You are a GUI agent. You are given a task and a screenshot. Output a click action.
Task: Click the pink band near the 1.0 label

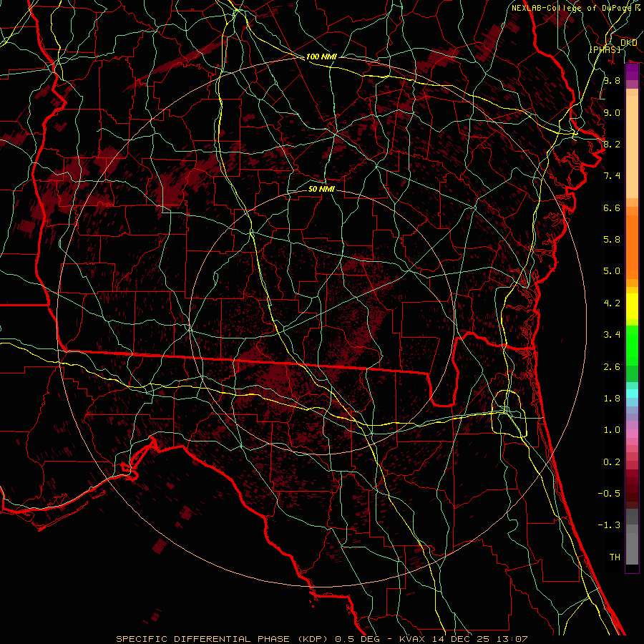(x=632, y=431)
